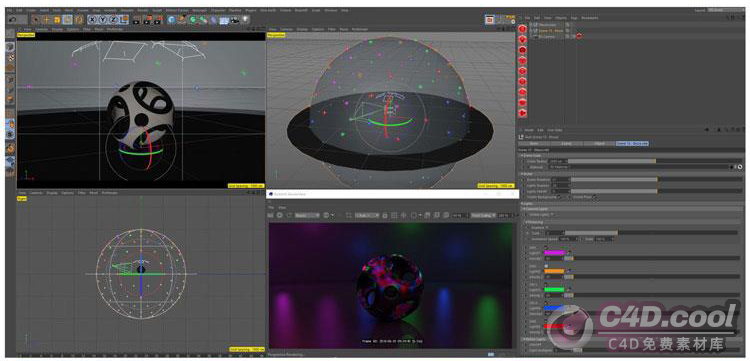Viewport: 750px width, 361px height.
Task: Select the highlighted Rotate tool
Action: click(67, 20)
